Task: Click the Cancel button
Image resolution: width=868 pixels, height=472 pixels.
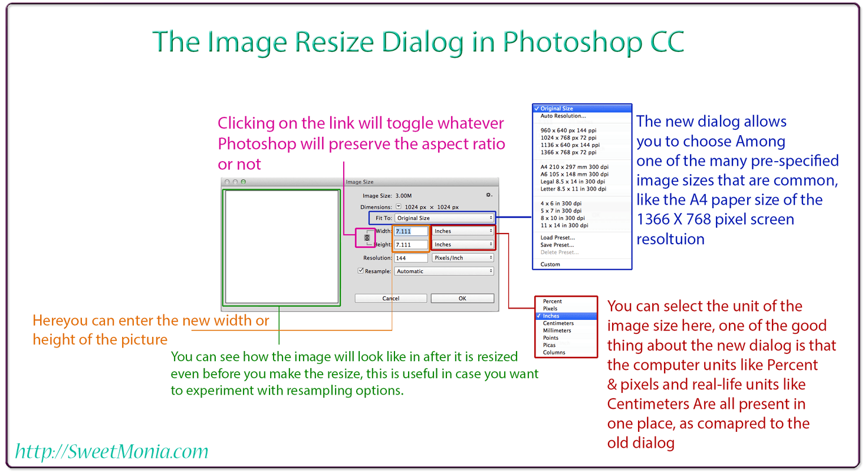Action: click(x=391, y=299)
